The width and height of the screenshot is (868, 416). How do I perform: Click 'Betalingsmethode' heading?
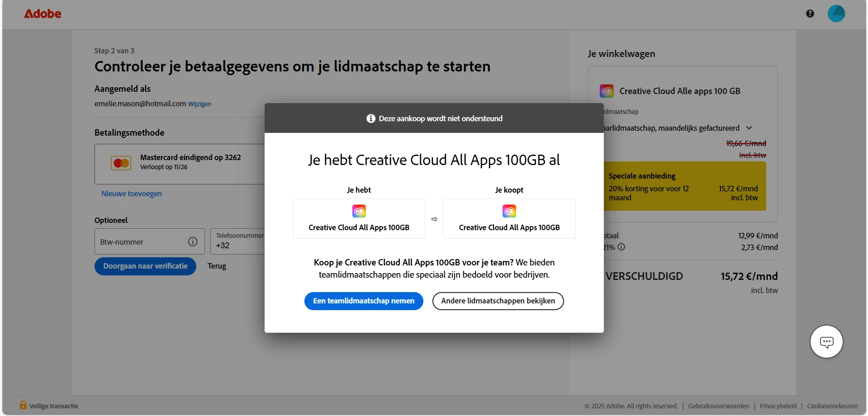tap(129, 132)
